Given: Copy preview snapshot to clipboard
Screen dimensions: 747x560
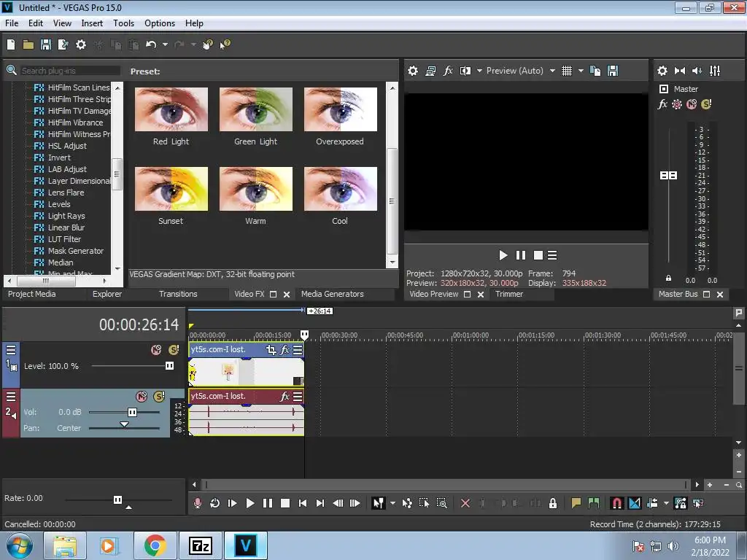Looking at the screenshot, I should [595, 71].
